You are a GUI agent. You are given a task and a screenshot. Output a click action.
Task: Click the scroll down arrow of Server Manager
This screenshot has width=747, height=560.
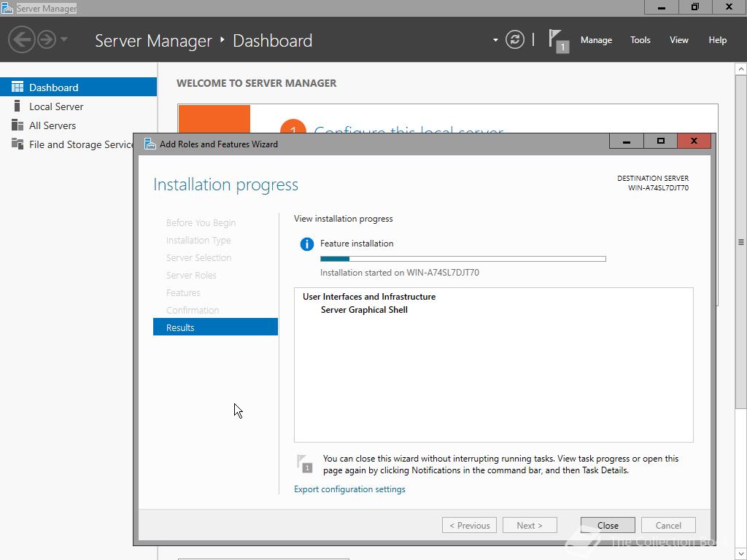741,554
